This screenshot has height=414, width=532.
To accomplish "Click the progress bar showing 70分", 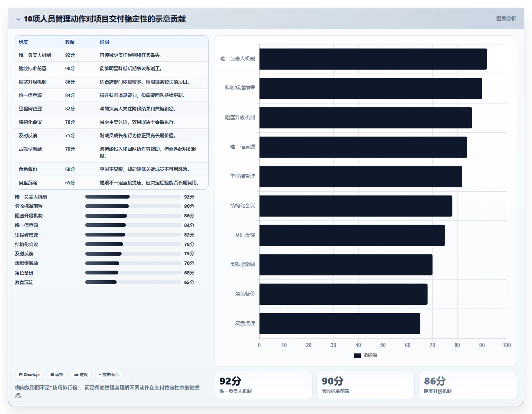I will point(133,263).
